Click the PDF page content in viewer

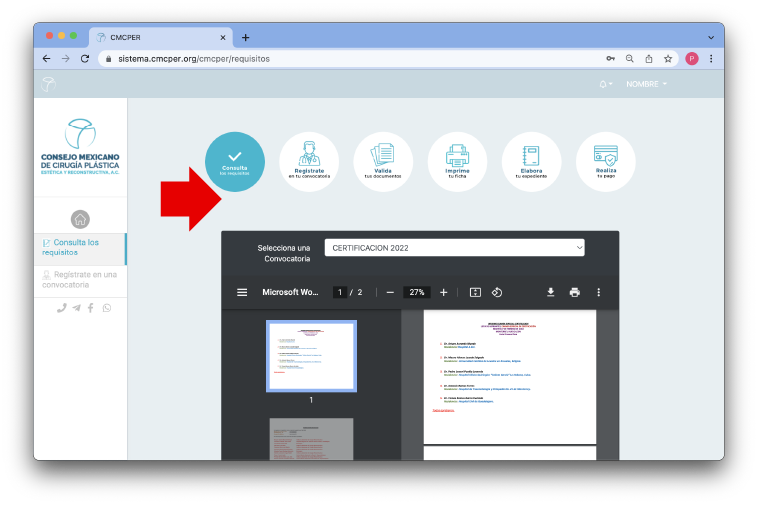click(510, 377)
